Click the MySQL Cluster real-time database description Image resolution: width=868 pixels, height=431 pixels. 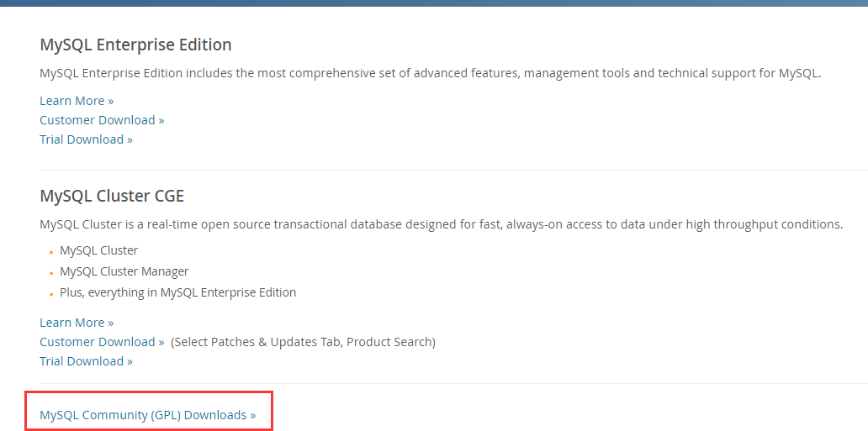point(441,224)
